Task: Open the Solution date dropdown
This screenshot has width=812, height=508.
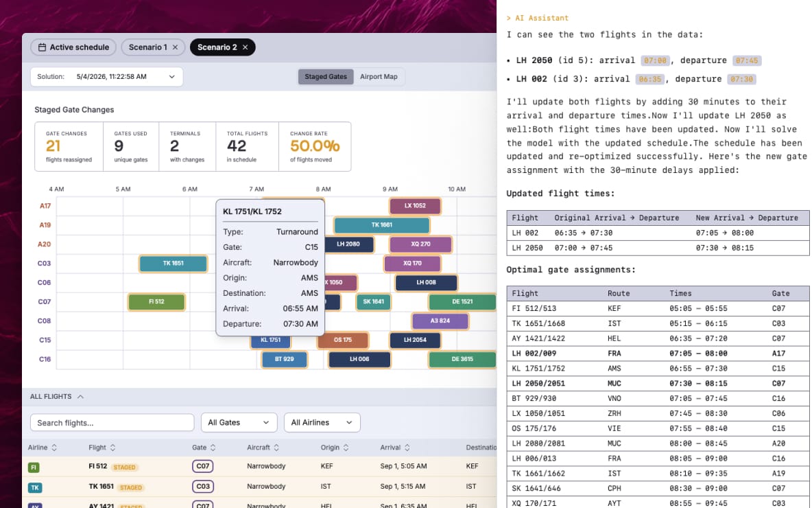Action: click(107, 77)
